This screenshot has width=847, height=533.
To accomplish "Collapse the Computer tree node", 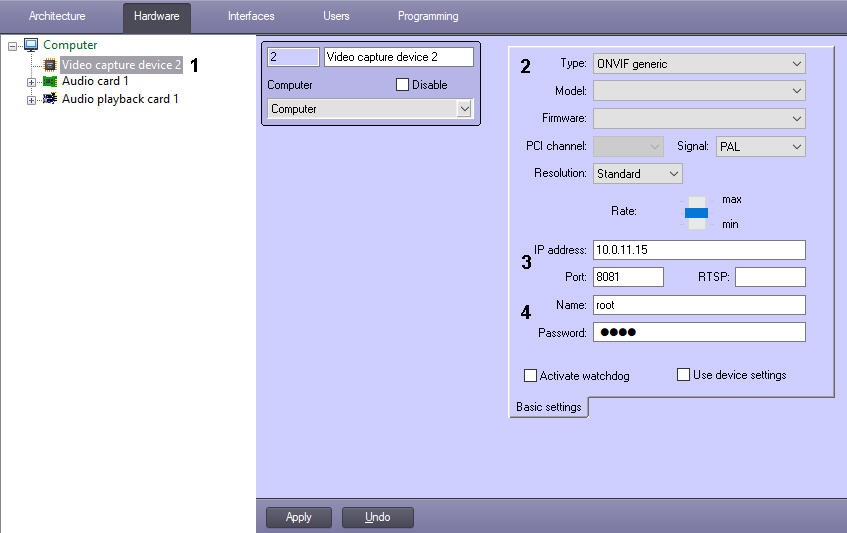I will pyautogui.click(x=13, y=46).
